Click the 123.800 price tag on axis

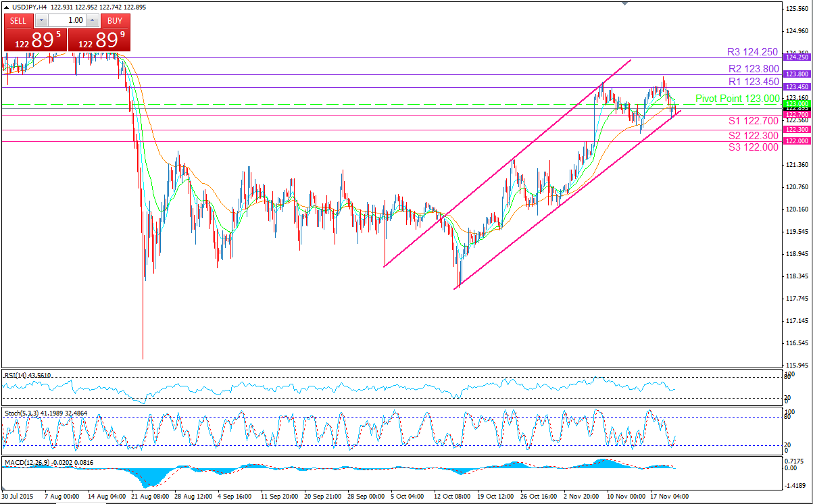coord(797,74)
